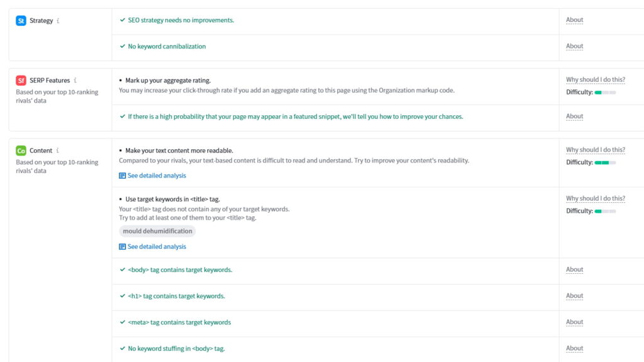The width and height of the screenshot is (644, 362).
Task: Open Why should I do this for aggregate rating
Action: [x=596, y=80]
